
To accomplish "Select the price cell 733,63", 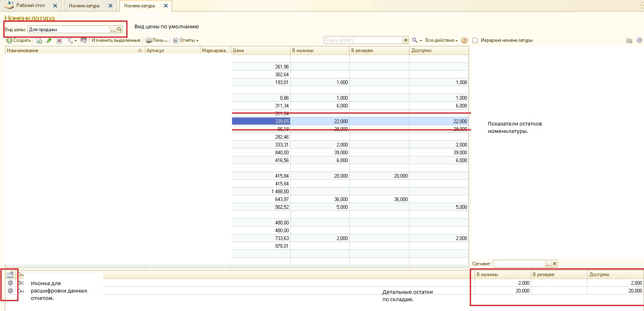I will pos(261,238).
